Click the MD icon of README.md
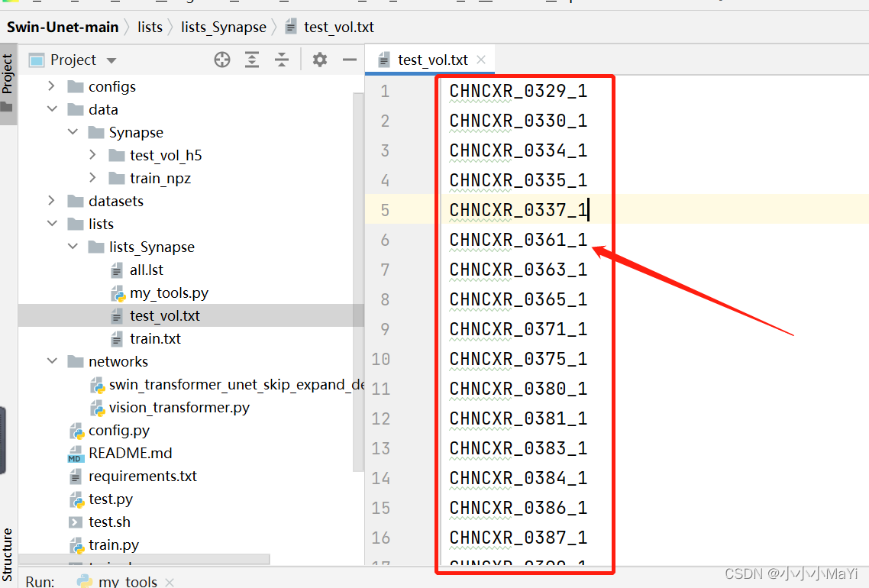This screenshot has width=869, height=588. coord(76,454)
